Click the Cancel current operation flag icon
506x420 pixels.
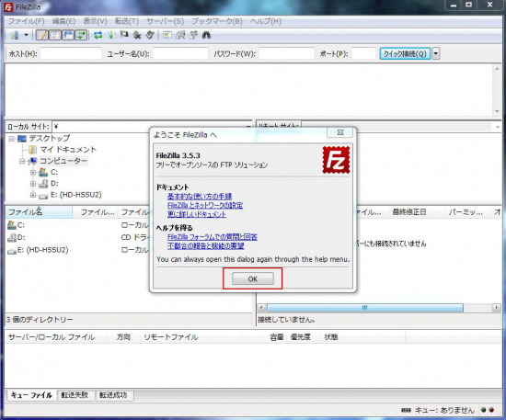click(124, 35)
